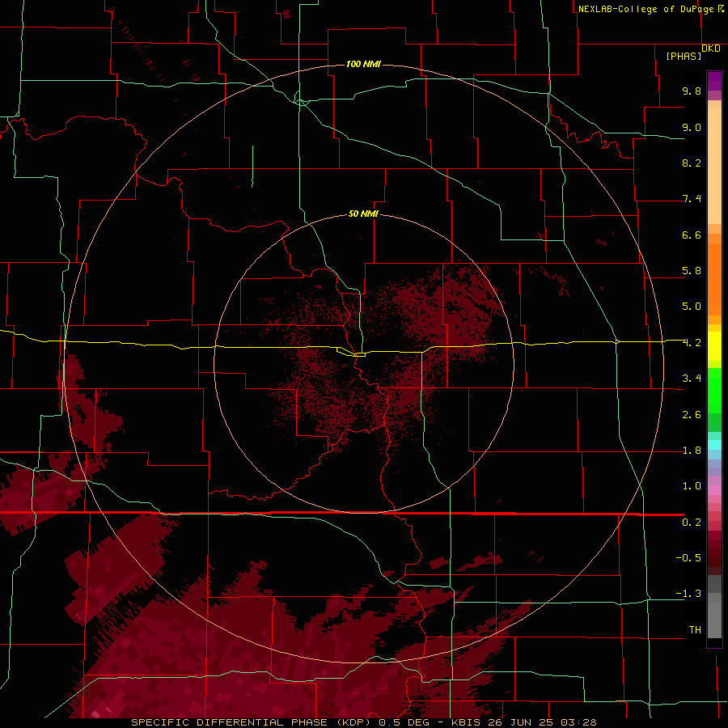Click the 9.8 value on the color scale
This screenshot has width=728, height=728.
click(692, 91)
